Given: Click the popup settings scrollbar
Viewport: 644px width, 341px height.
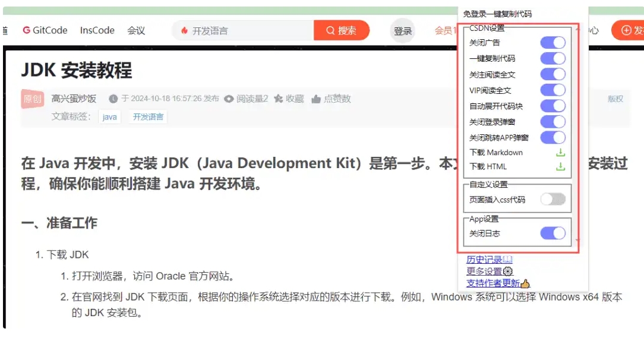Looking at the screenshot, I should tap(577, 134).
